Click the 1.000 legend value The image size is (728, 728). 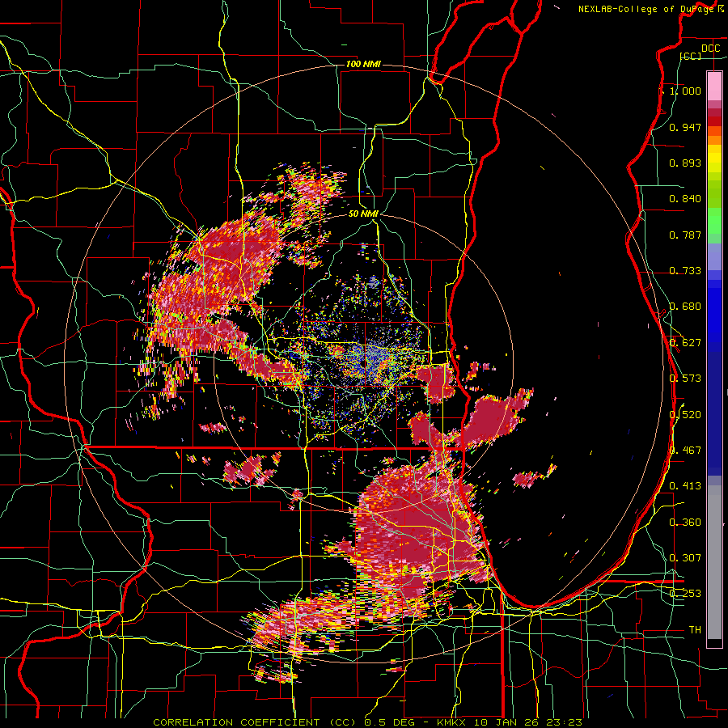click(685, 91)
